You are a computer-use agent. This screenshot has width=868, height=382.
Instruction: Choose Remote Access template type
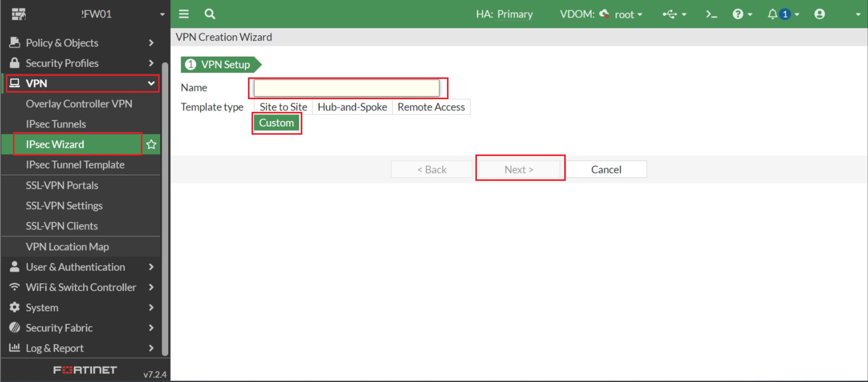click(x=431, y=107)
